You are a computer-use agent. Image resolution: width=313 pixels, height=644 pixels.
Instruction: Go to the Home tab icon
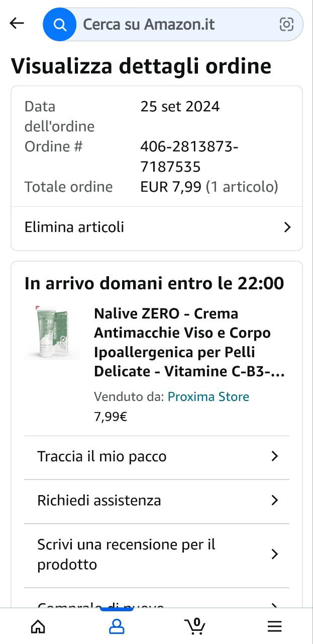tap(38, 626)
